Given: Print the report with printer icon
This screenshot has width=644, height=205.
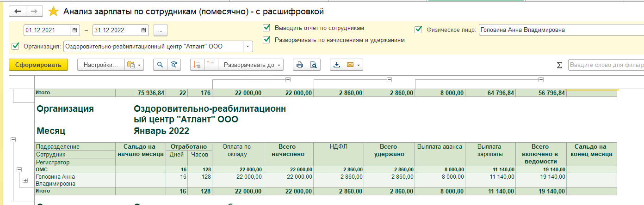Looking at the screenshot, I should pos(300,65).
